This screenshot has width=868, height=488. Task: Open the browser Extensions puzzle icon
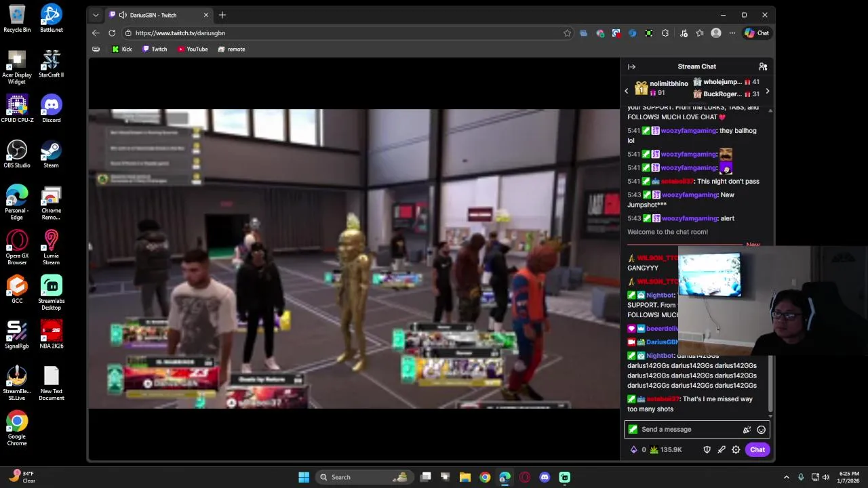point(665,33)
